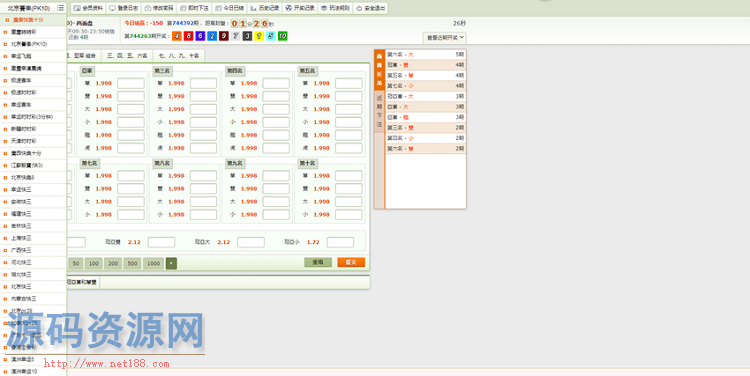750x376 pixels.
Task: Select the highlighted 快乐十分 entry atop the sidebar
Action: [33, 20]
